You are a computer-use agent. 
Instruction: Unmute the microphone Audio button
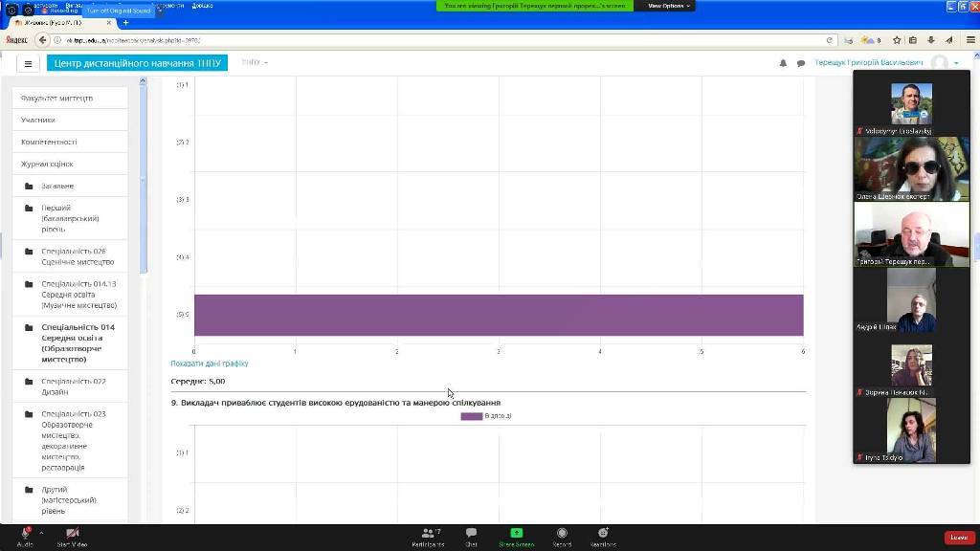point(24,537)
